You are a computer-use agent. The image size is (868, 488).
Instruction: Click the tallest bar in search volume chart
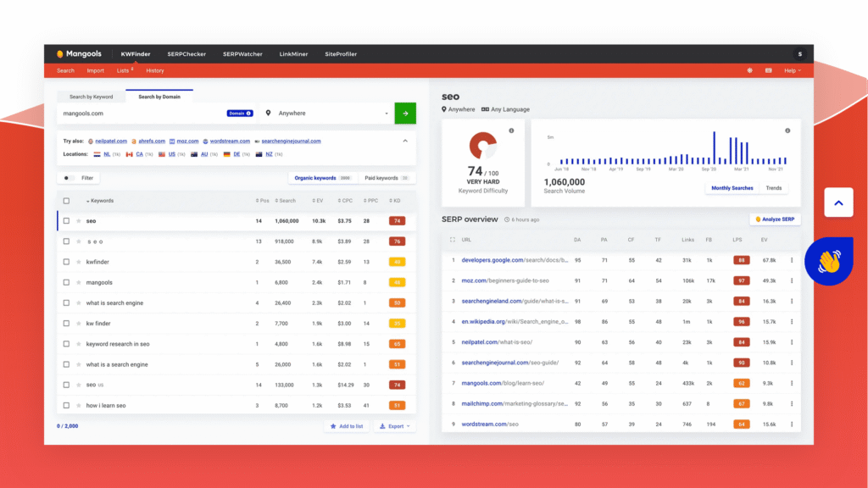coord(714,147)
